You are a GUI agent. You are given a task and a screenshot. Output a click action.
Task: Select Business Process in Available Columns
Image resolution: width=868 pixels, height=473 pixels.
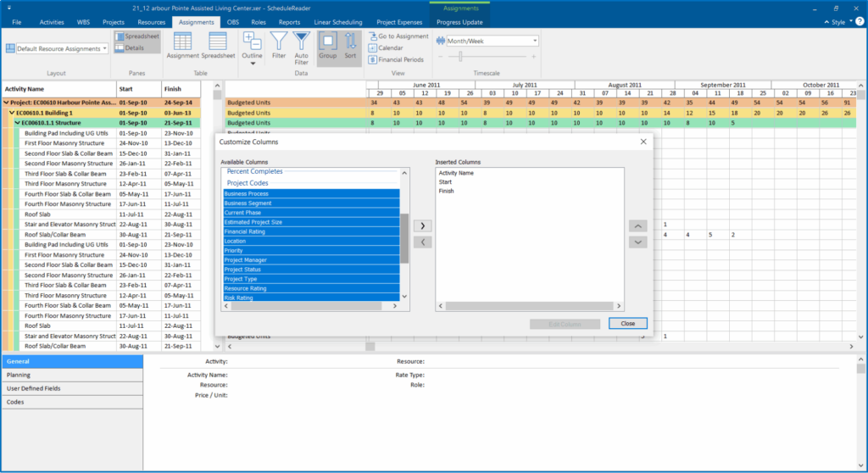311,194
